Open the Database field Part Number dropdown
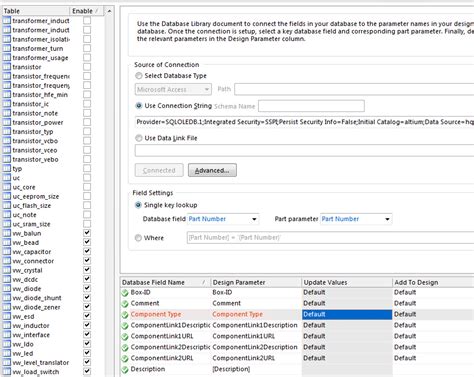Screen dimensions: 474x377 [x=223, y=219]
